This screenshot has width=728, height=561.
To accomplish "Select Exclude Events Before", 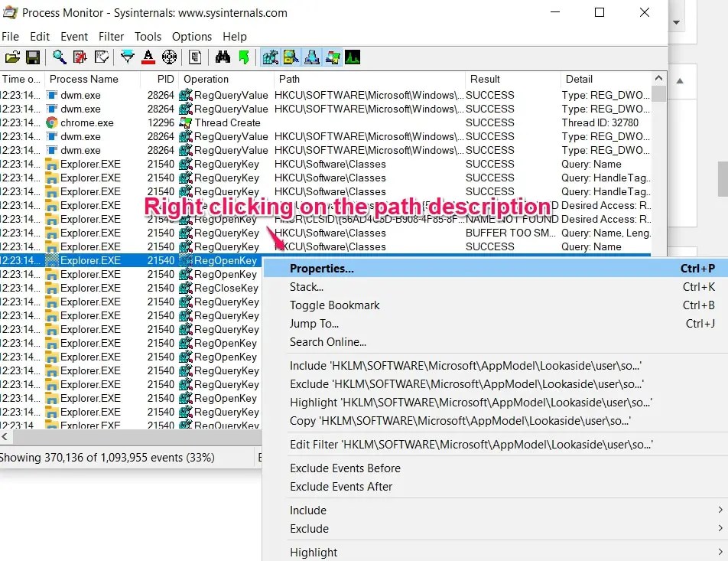I will click(x=496, y=468).
